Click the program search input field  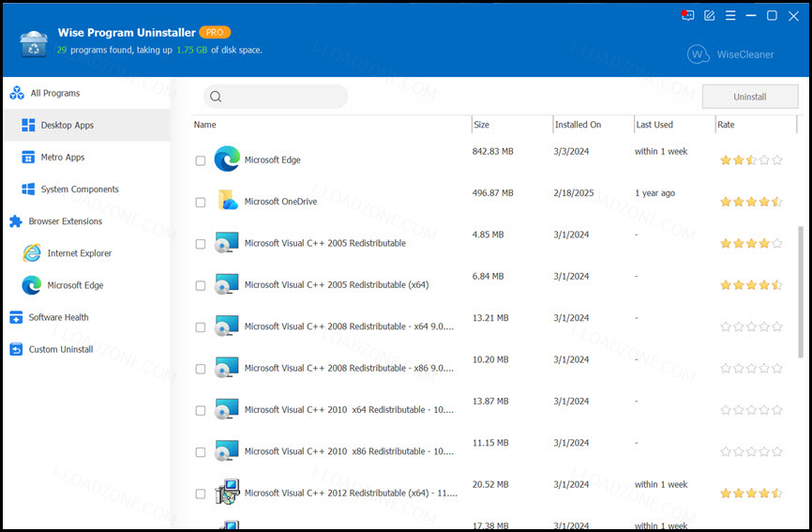click(276, 97)
